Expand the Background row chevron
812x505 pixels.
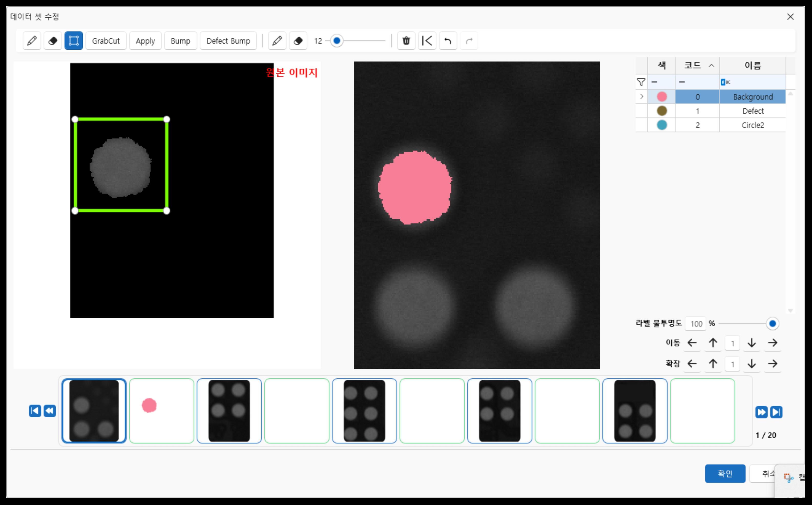[x=641, y=97]
